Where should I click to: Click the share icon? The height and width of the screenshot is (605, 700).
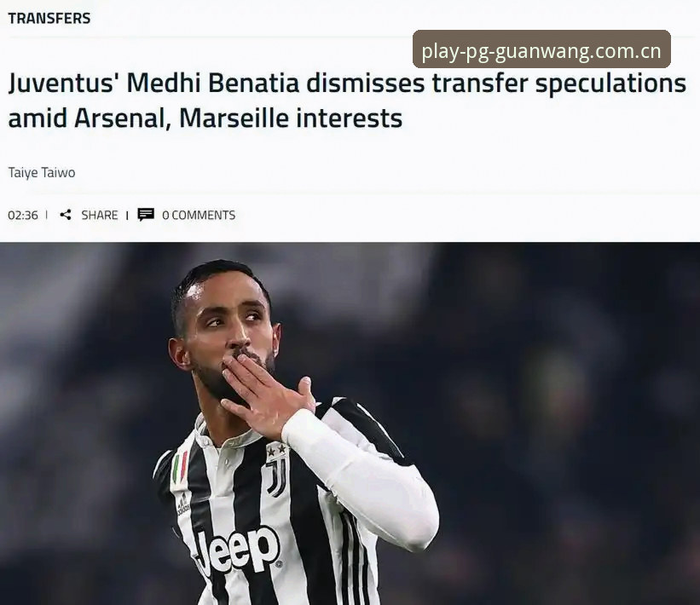[66, 215]
